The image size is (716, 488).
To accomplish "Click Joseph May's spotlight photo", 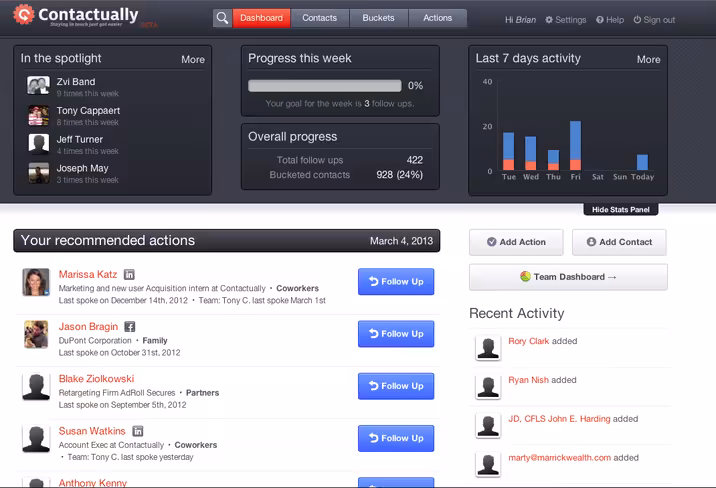I will pos(39,173).
